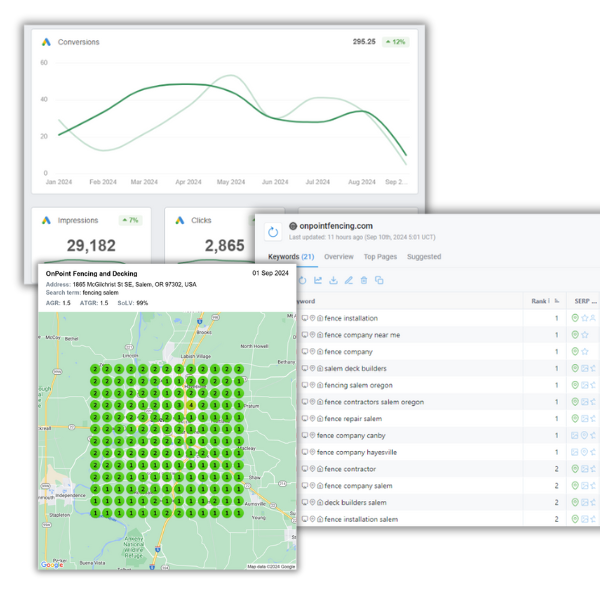
Task: Click the large refresh button beside onpointfencing.com
Action: tap(273, 232)
